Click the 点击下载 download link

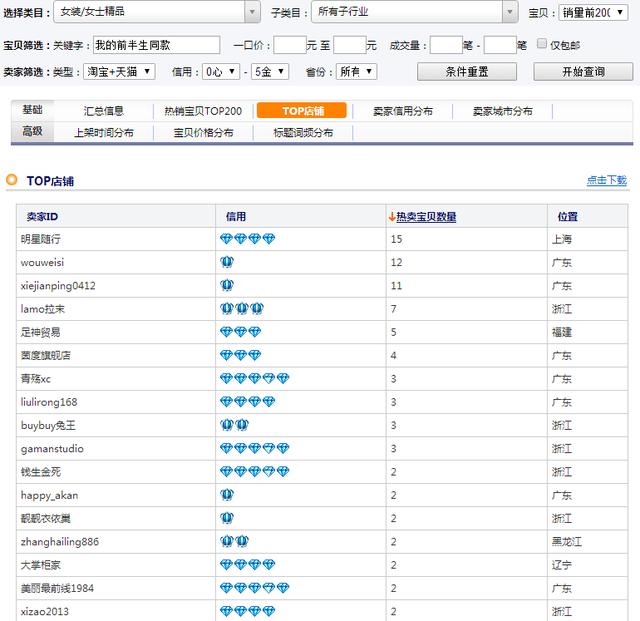click(x=607, y=180)
